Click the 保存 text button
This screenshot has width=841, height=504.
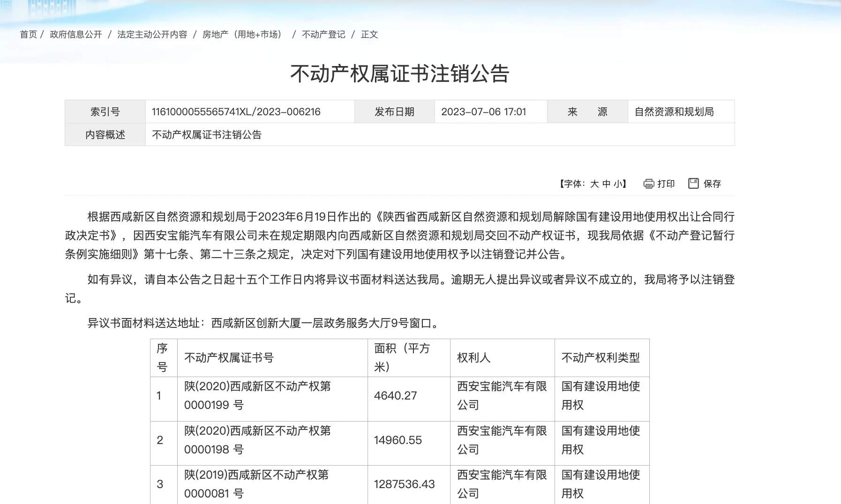(712, 184)
